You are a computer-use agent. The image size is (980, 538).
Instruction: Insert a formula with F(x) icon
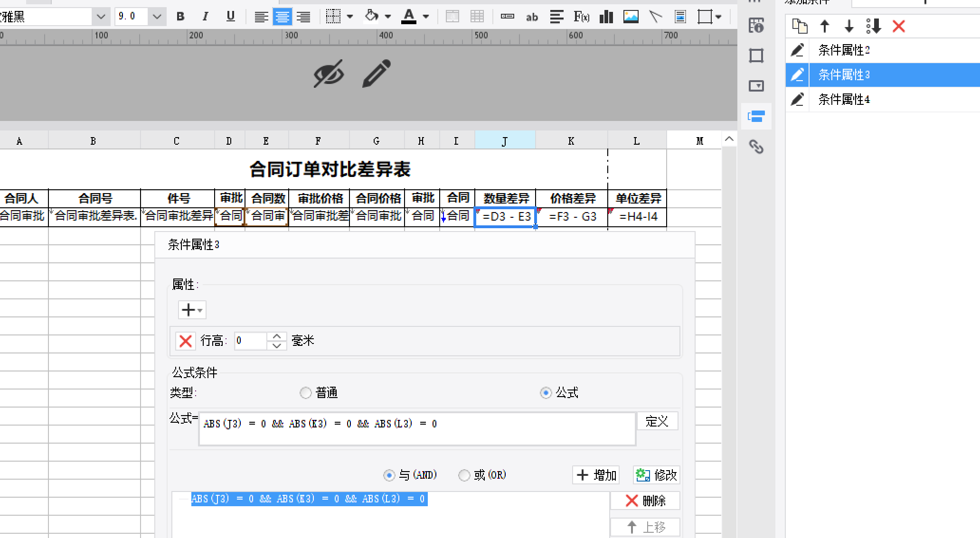pyautogui.click(x=581, y=17)
